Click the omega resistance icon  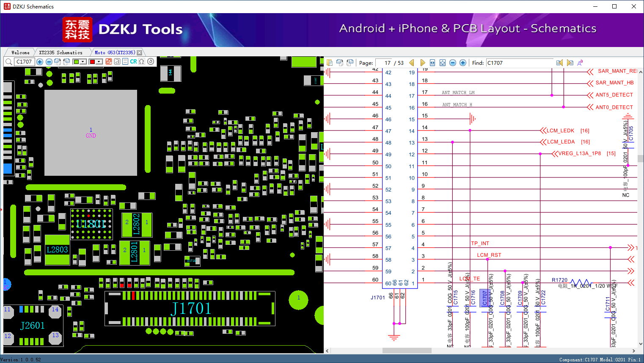point(142,61)
